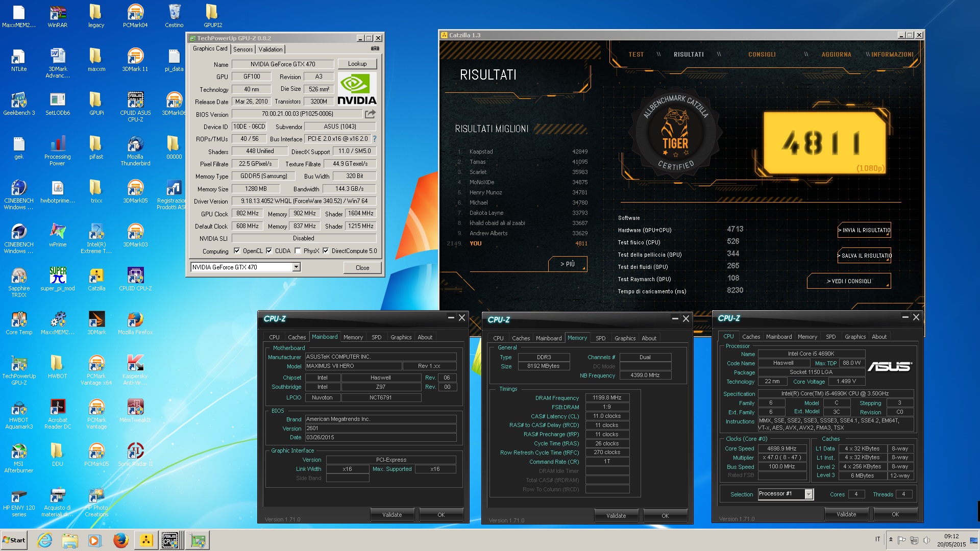
Task: Select the Core Temp desktop icon
Action: (19, 323)
